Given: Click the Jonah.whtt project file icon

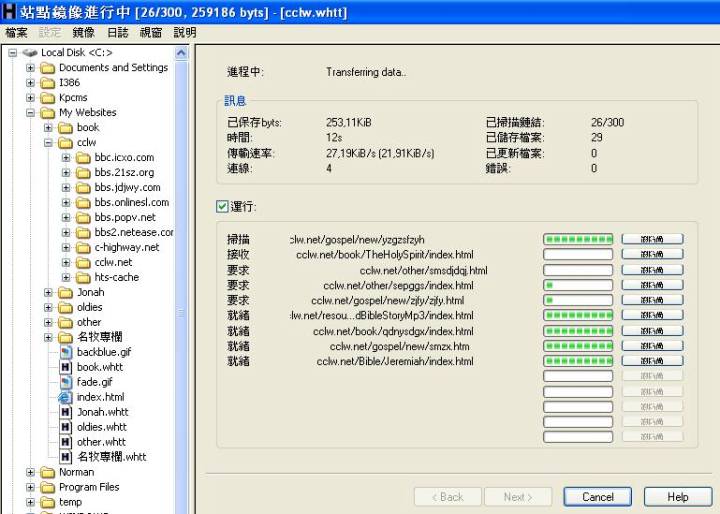Looking at the screenshot, I should [66, 412].
